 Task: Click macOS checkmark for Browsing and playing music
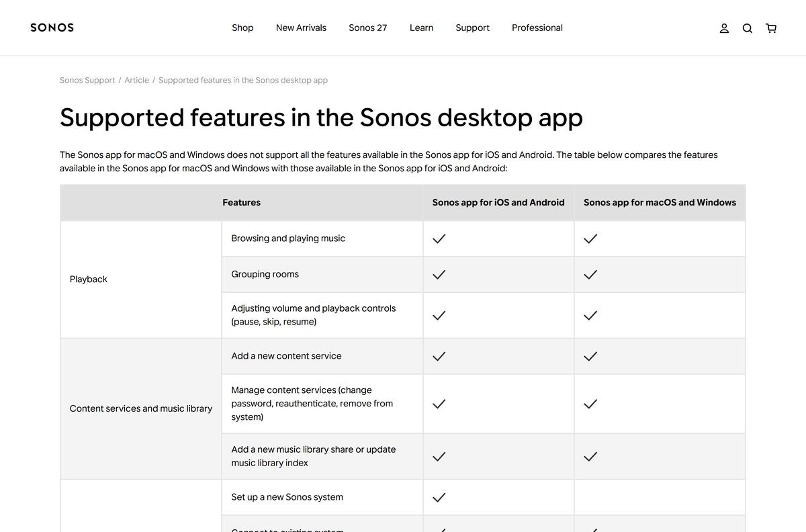pyautogui.click(x=590, y=238)
